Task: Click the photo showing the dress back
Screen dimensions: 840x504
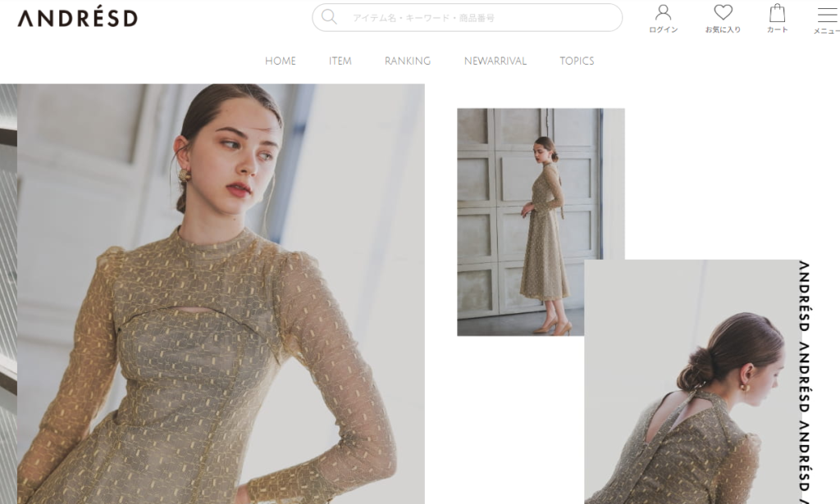Action: (691, 382)
